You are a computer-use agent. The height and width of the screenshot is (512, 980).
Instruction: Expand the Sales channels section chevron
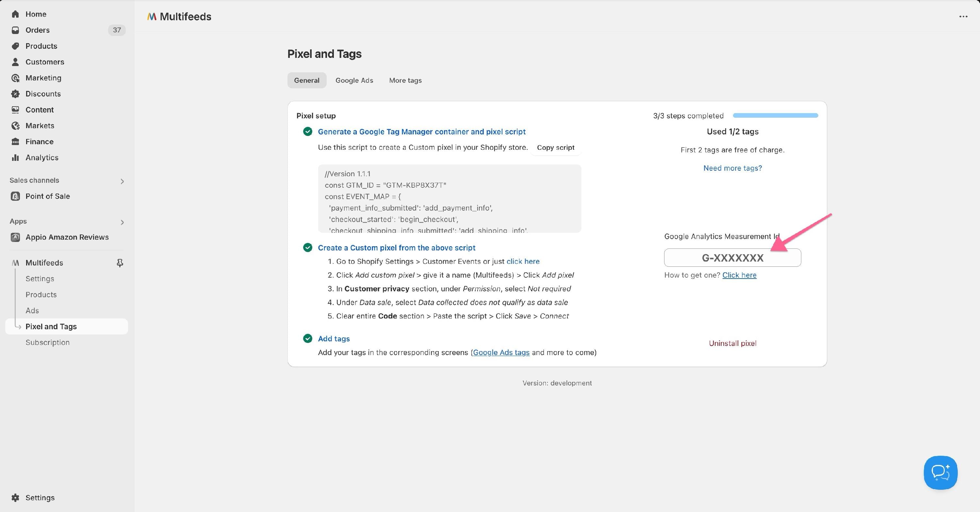click(x=122, y=181)
